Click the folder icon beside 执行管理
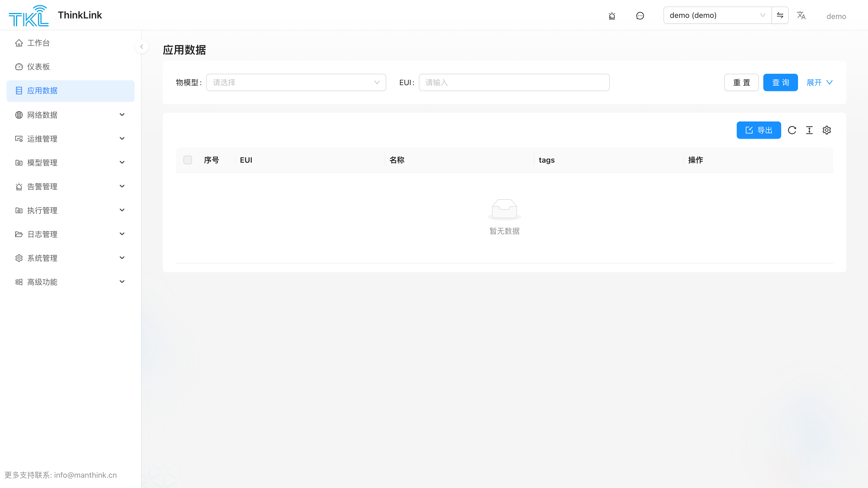The height and width of the screenshot is (488, 868). [x=19, y=210]
